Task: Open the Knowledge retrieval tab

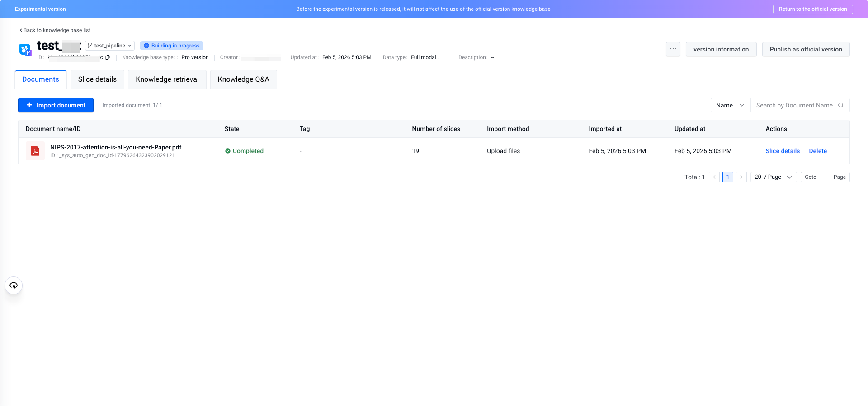Action: tap(167, 79)
